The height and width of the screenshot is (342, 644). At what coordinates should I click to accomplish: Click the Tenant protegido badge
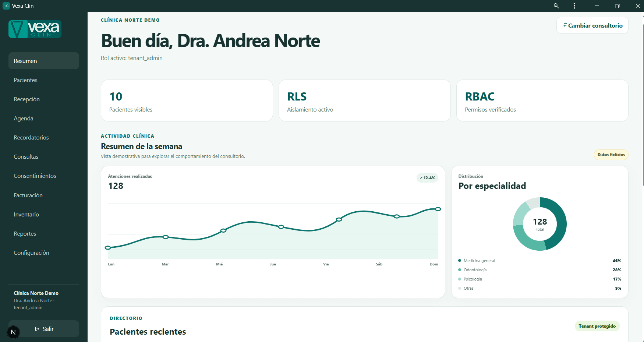pyautogui.click(x=597, y=326)
